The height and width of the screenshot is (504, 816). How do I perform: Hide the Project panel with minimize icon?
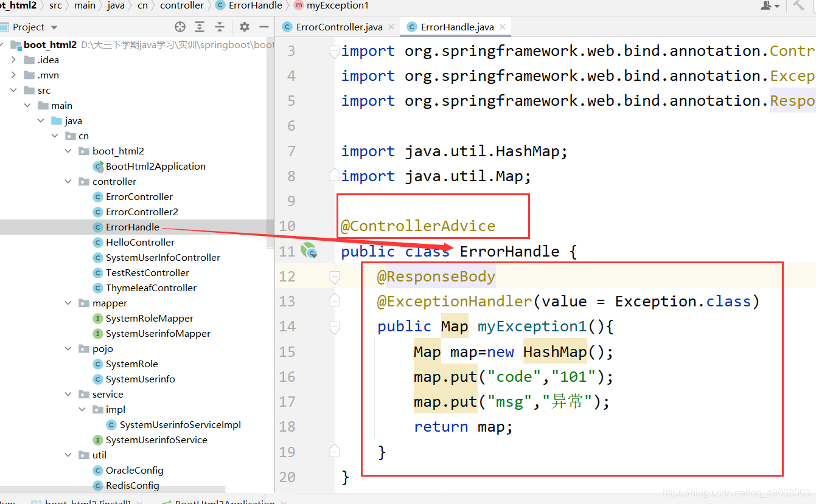click(x=264, y=27)
